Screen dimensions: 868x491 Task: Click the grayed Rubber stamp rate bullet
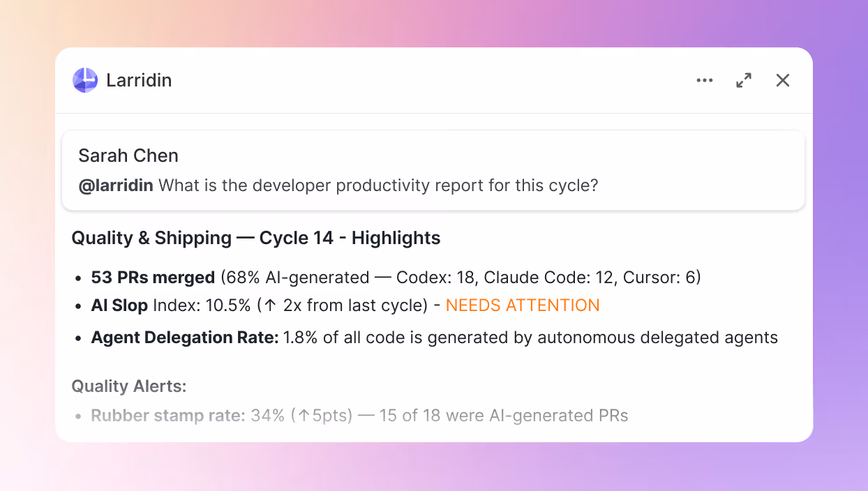166,415
